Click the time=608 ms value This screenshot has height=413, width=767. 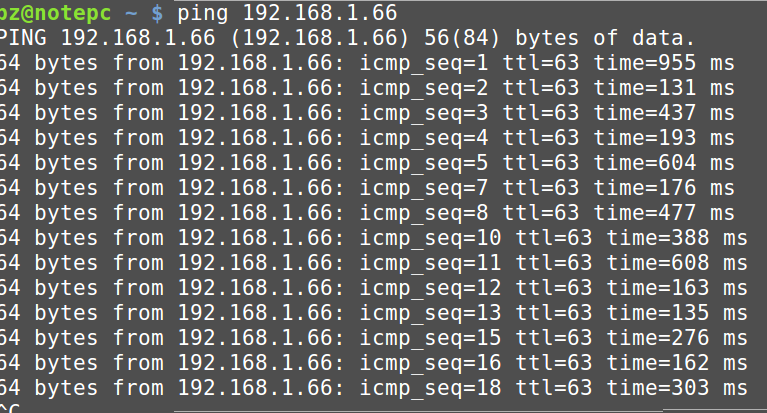(x=677, y=263)
